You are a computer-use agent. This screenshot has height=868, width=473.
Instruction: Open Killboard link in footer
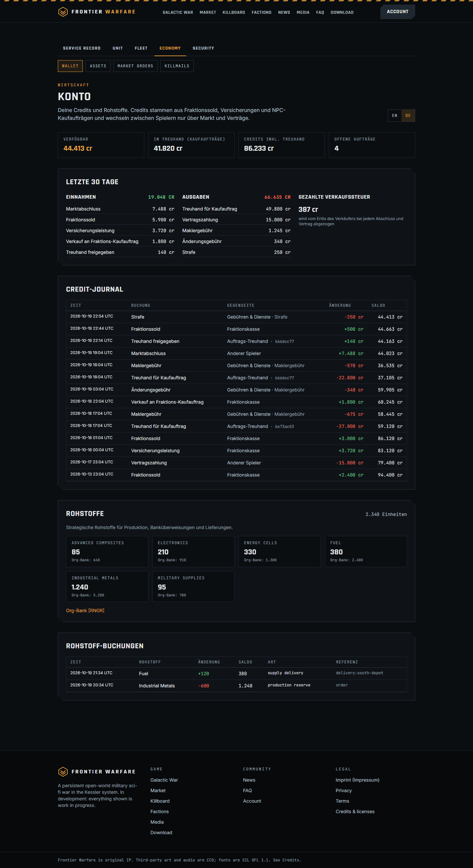160,801
